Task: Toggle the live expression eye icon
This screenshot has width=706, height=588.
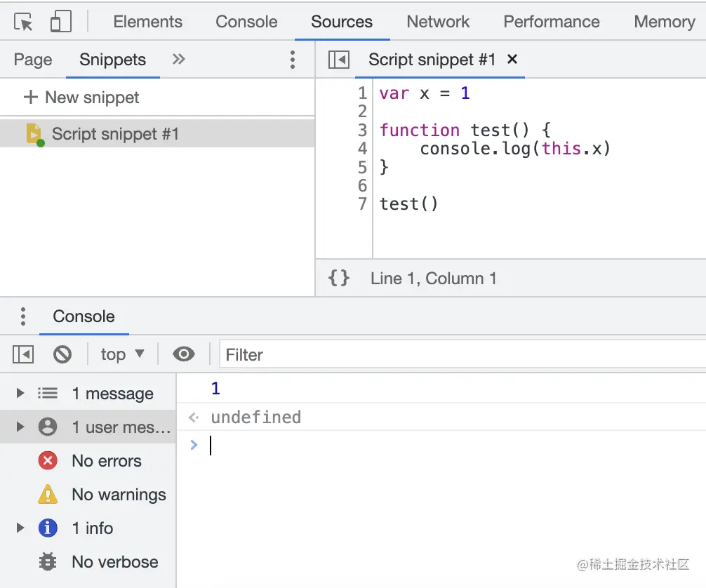Action: (x=184, y=354)
